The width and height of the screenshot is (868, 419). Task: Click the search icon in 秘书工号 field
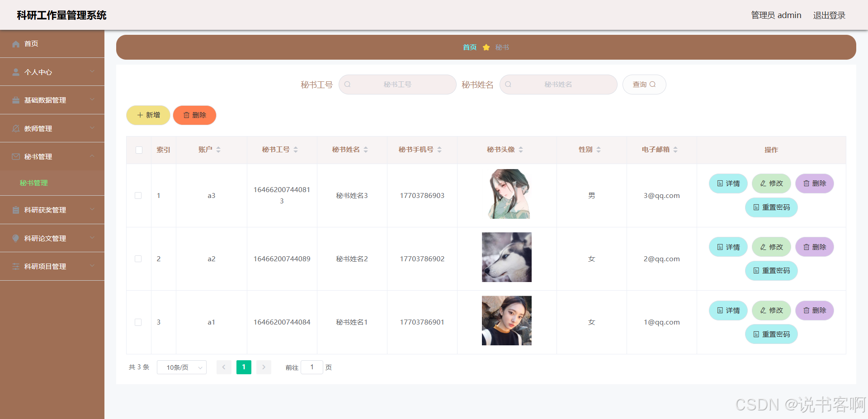(x=348, y=85)
